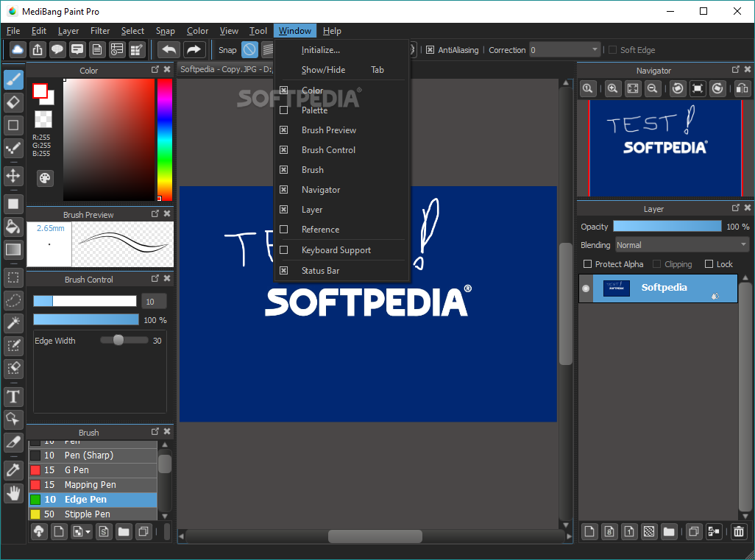Undock the Color panel
The width and height of the screenshot is (755, 560).
pyautogui.click(x=155, y=69)
